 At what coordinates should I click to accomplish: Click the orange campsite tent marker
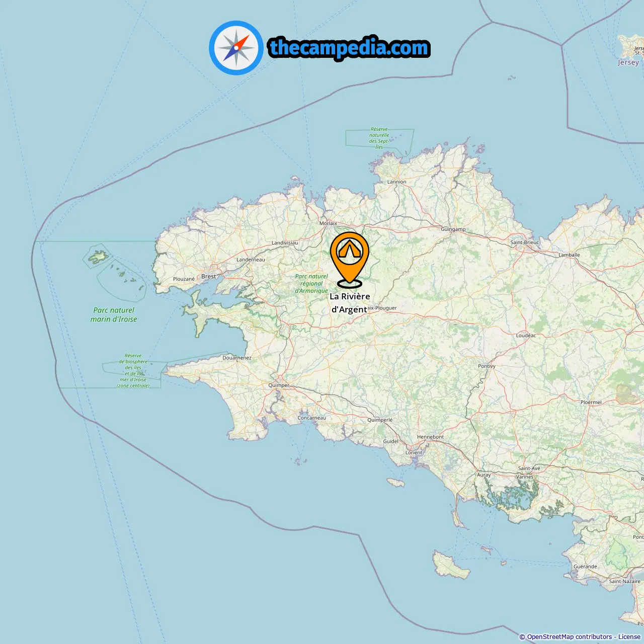point(350,260)
